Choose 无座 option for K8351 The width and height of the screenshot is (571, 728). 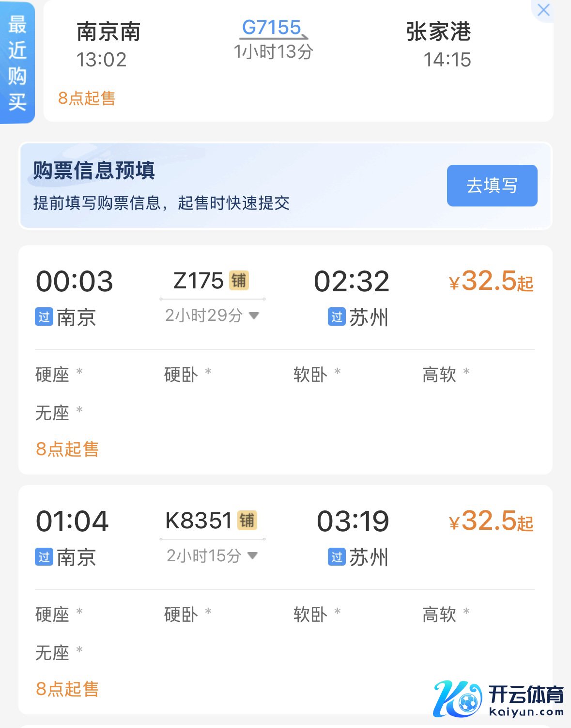(53, 653)
